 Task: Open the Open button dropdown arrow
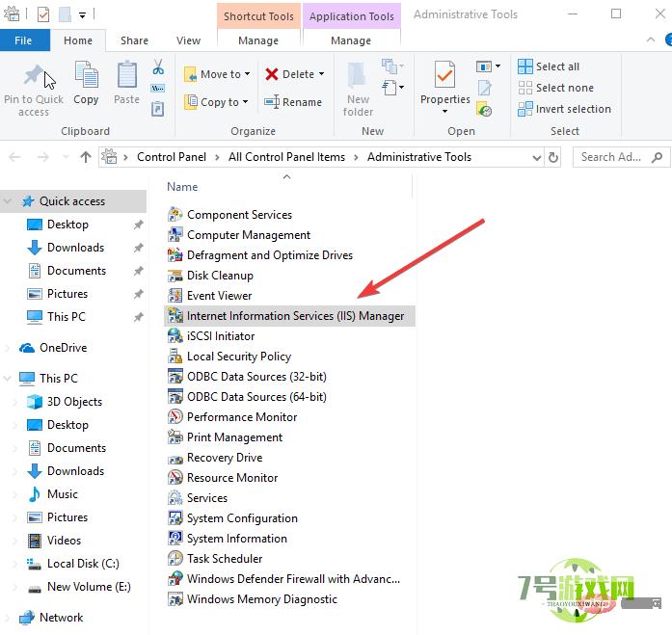497,66
